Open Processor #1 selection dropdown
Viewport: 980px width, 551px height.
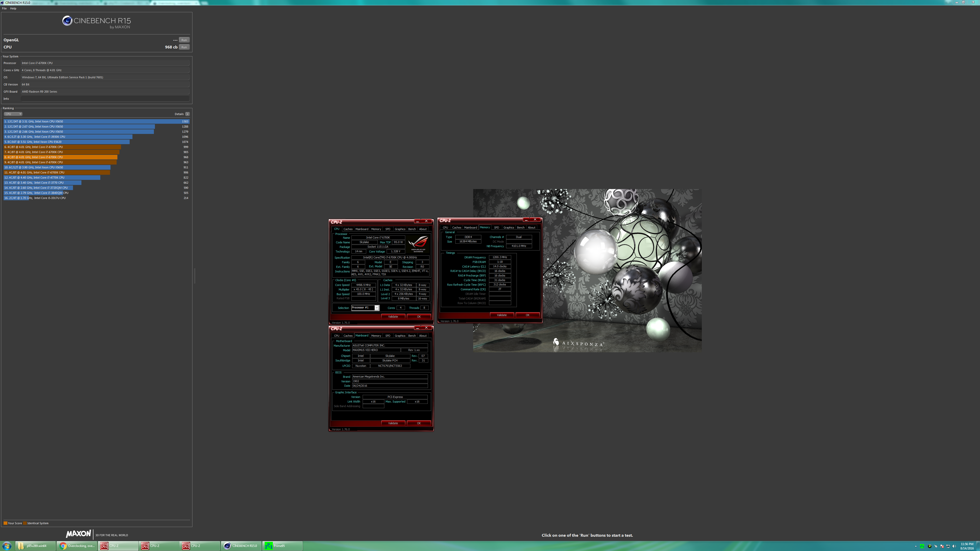(365, 308)
